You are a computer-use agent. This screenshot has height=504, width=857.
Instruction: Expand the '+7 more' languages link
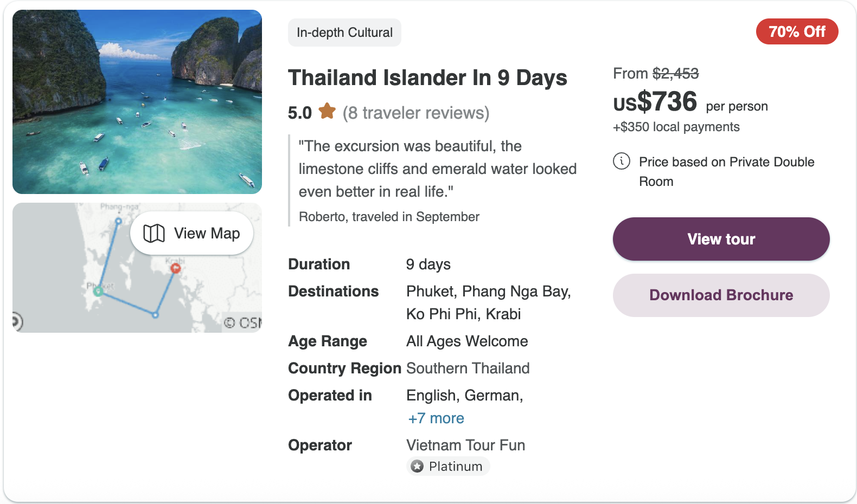(x=436, y=418)
